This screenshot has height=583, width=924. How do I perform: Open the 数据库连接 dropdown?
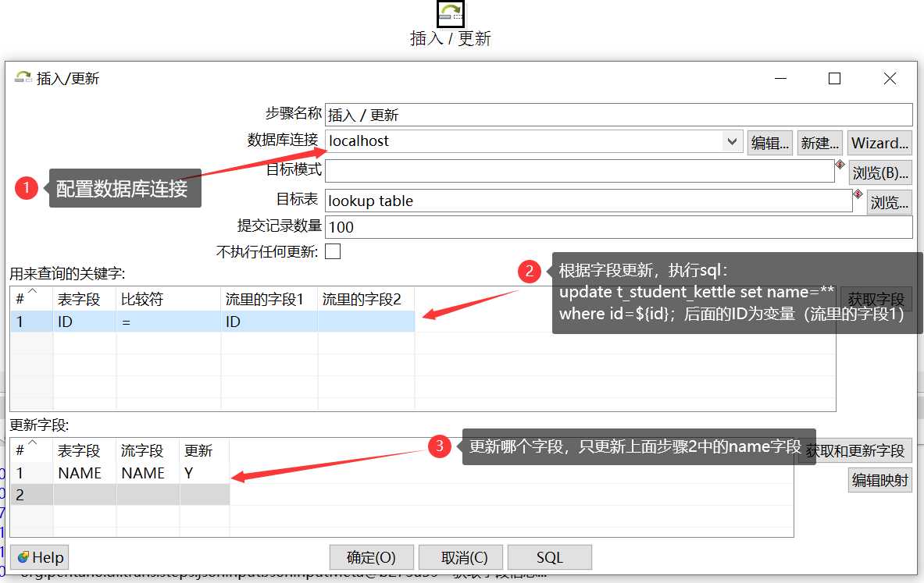pos(732,141)
